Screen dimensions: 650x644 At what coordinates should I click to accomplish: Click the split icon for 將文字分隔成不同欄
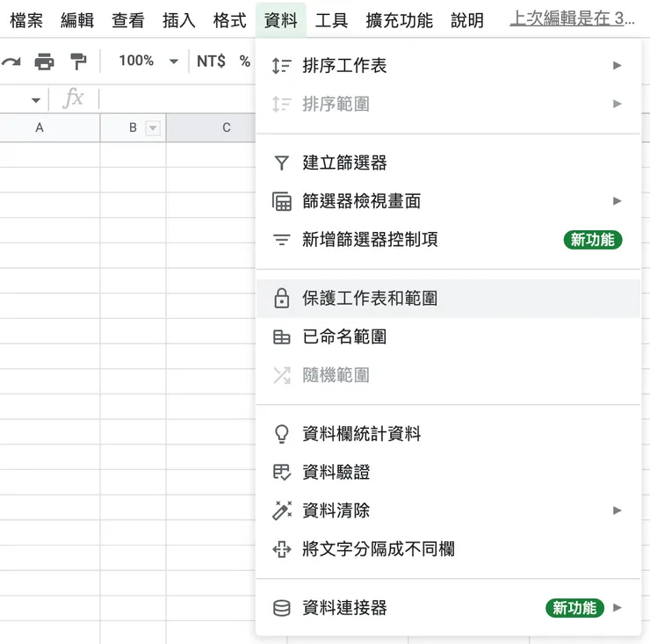pyautogui.click(x=282, y=549)
